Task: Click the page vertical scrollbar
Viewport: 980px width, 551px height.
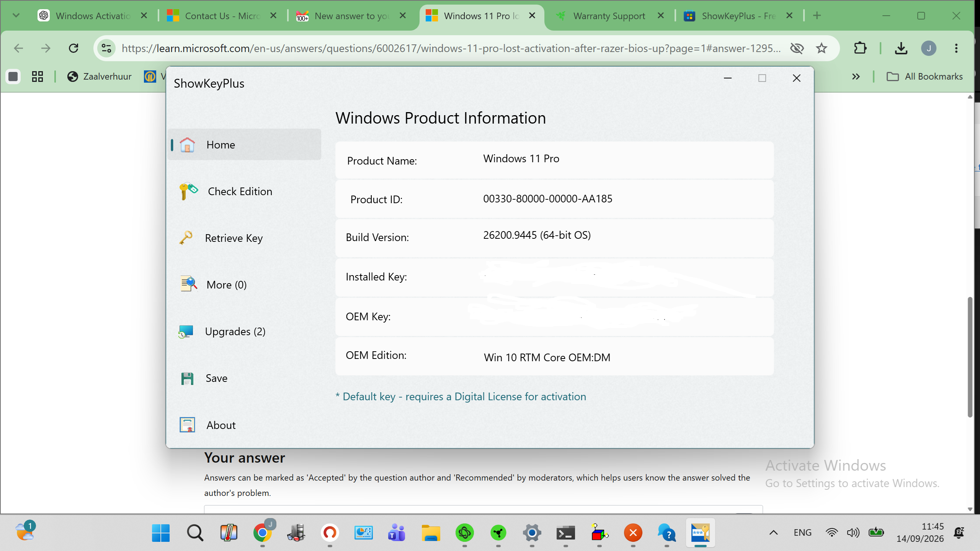Action: (970, 357)
